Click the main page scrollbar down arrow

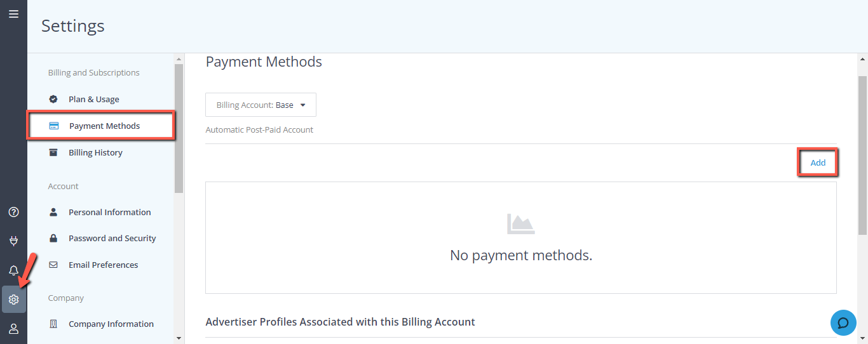tap(862, 338)
